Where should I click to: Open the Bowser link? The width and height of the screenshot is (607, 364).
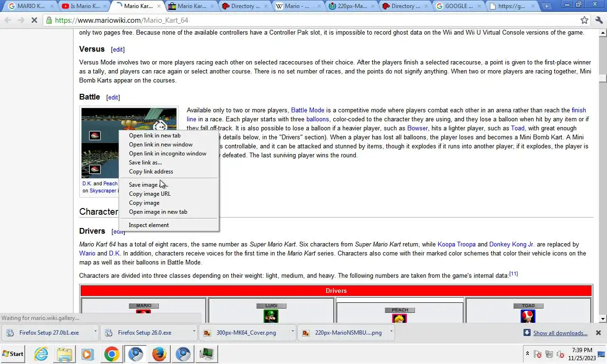click(418, 128)
